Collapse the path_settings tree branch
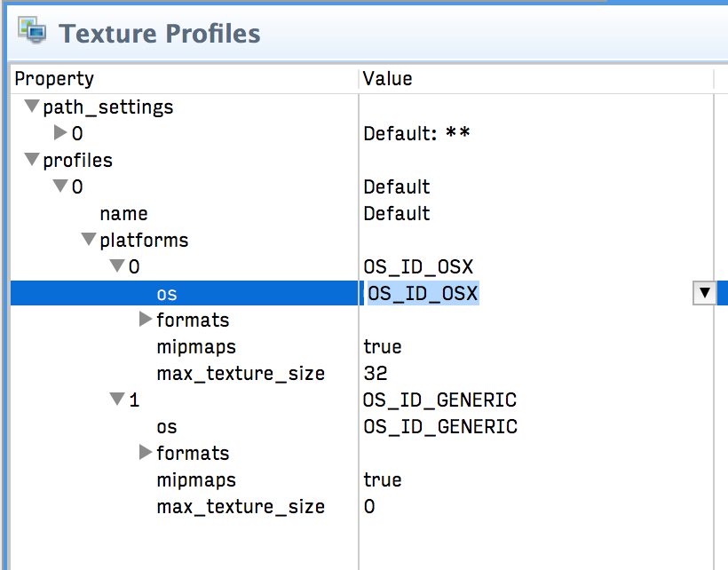The image size is (728, 570). (x=31, y=106)
